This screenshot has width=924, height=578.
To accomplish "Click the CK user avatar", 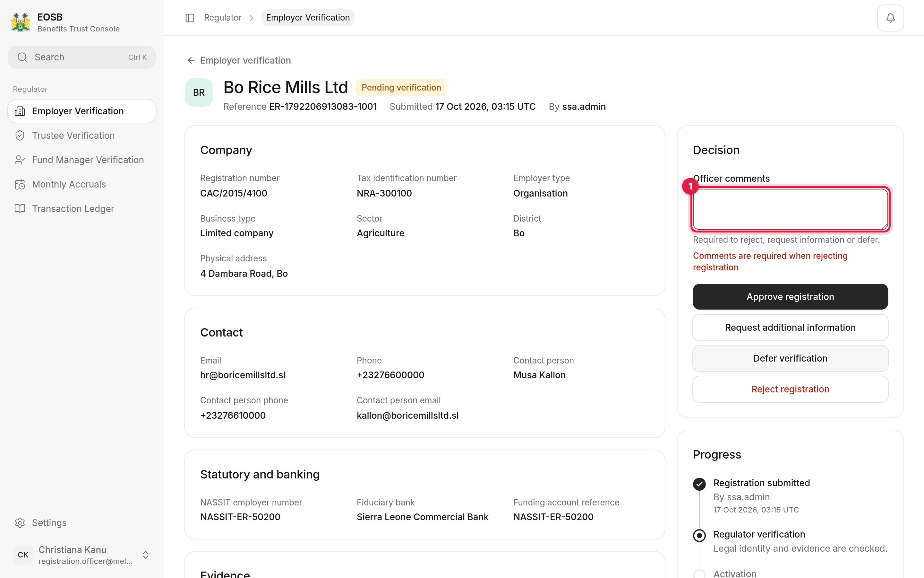I will pyautogui.click(x=23, y=555).
